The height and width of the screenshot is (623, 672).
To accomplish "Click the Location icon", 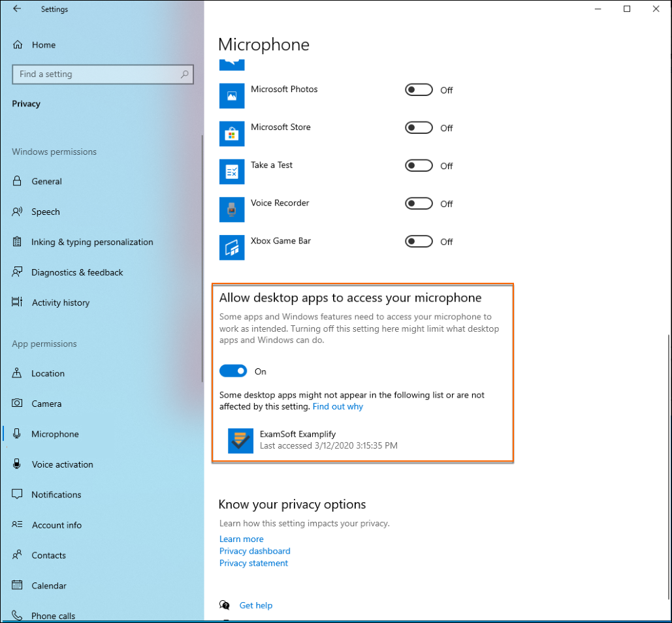I will [x=17, y=373].
